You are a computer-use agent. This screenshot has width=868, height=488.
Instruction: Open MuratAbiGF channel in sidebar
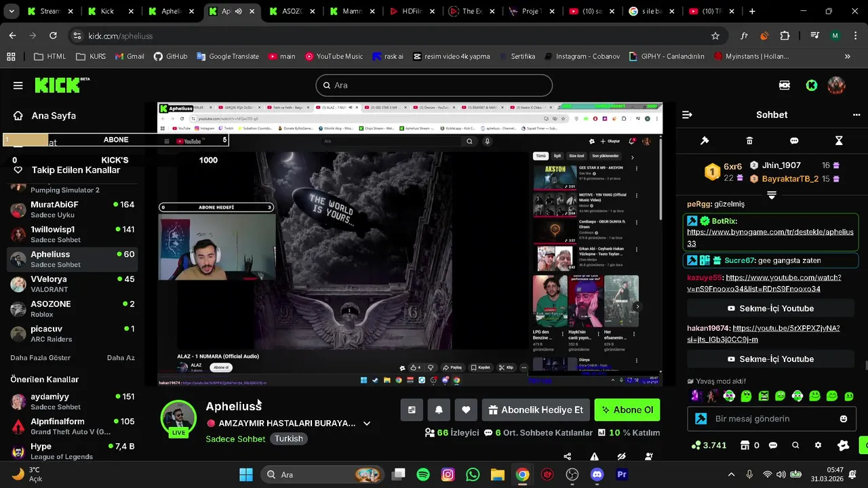(x=73, y=209)
